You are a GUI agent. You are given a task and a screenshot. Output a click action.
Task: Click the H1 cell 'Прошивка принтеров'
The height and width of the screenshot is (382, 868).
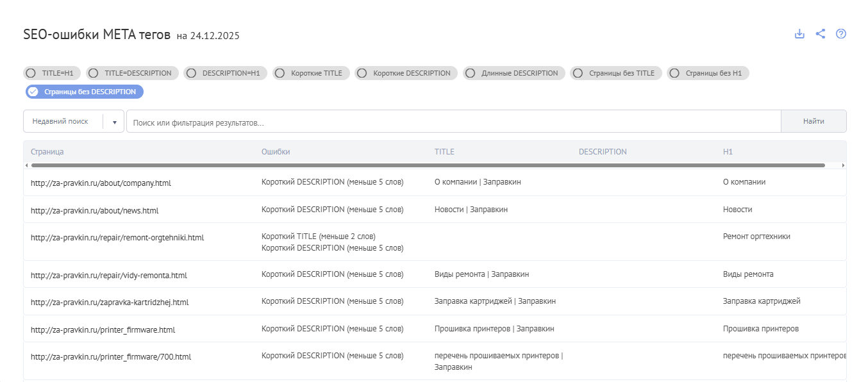[x=761, y=329]
